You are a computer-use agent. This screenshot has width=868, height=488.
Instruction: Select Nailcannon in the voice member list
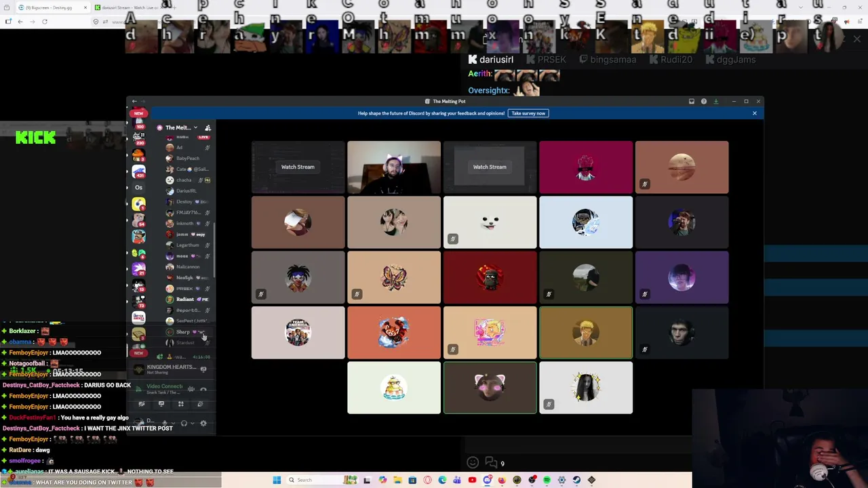pos(189,267)
